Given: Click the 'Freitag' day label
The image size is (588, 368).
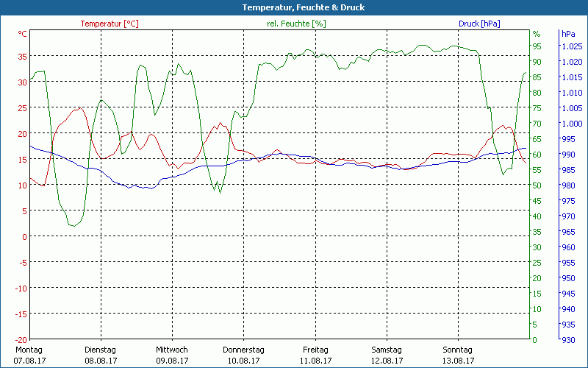Looking at the screenshot, I should click(315, 350).
